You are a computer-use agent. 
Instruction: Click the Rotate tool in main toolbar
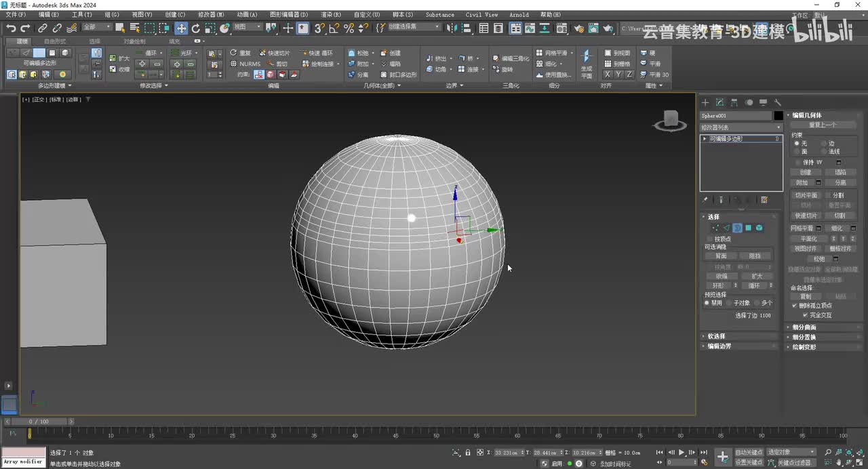[196, 28]
